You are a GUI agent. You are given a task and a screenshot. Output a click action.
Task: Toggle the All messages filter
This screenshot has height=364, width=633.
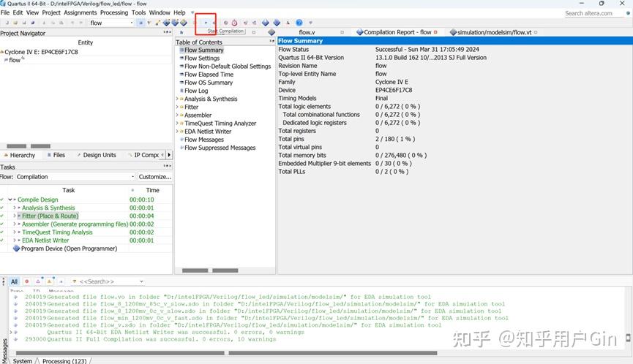click(x=14, y=281)
